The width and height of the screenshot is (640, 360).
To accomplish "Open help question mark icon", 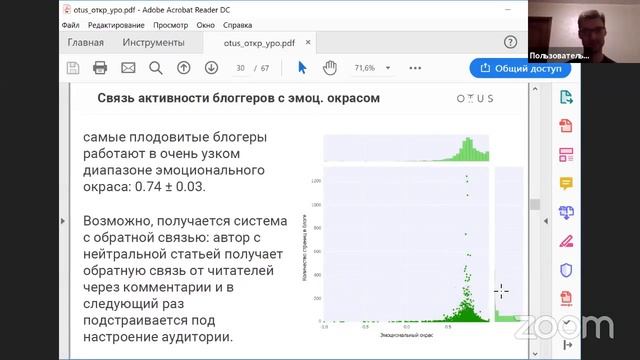I will [510, 42].
